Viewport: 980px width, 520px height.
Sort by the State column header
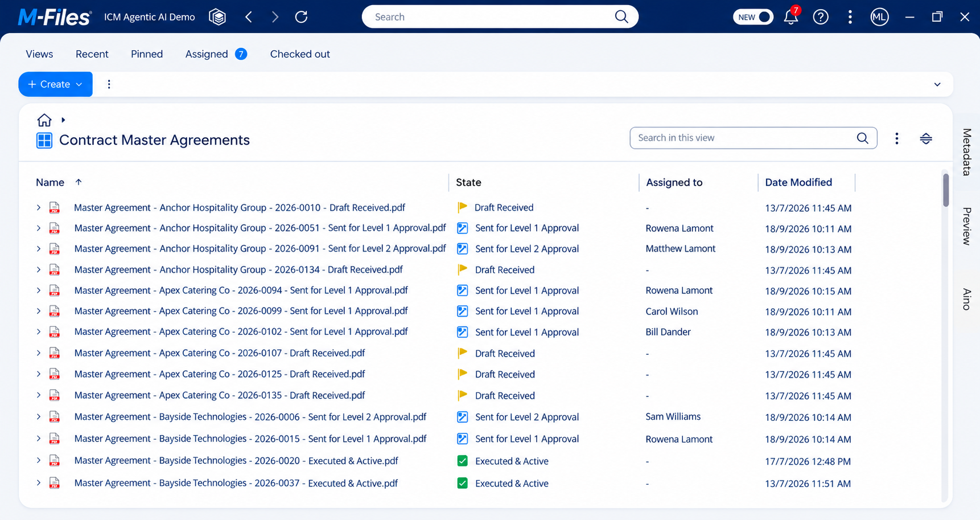click(468, 182)
